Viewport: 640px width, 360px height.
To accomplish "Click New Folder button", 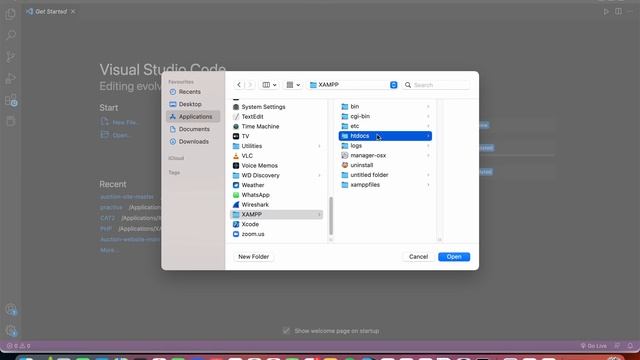I will click(253, 257).
